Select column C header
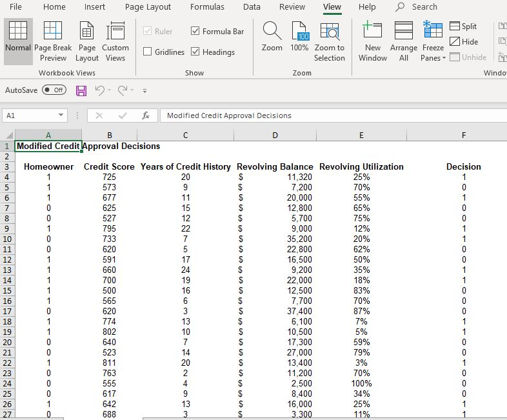 pos(185,135)
